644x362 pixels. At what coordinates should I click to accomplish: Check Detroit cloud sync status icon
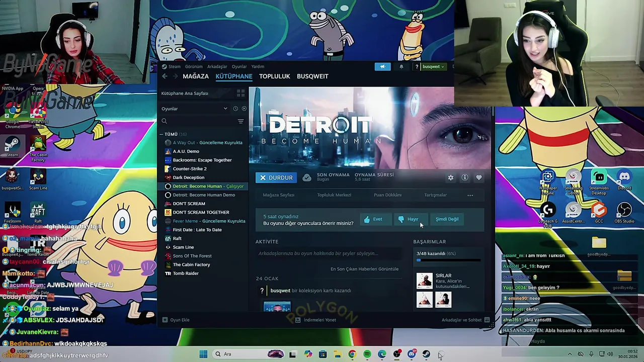point(306,177)
